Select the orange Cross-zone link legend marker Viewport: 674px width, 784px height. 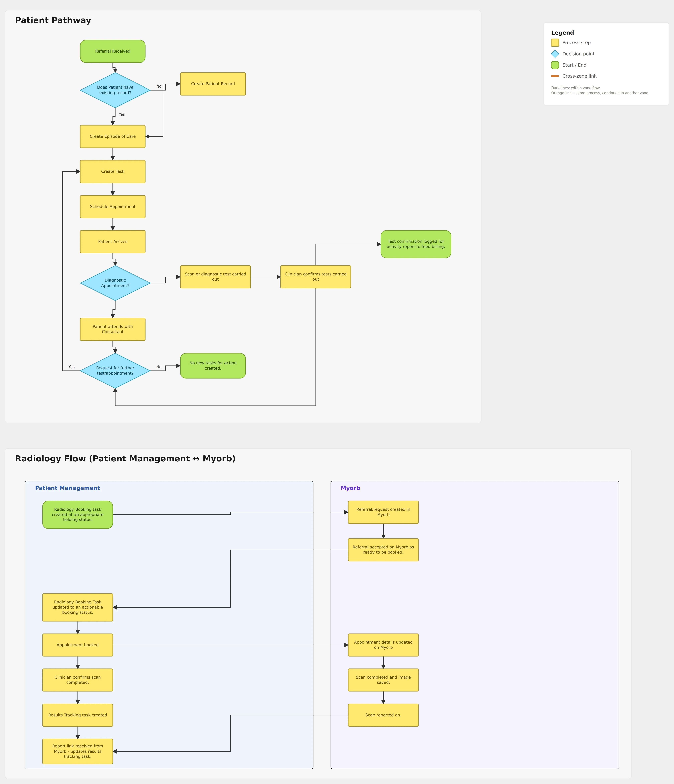555,76
